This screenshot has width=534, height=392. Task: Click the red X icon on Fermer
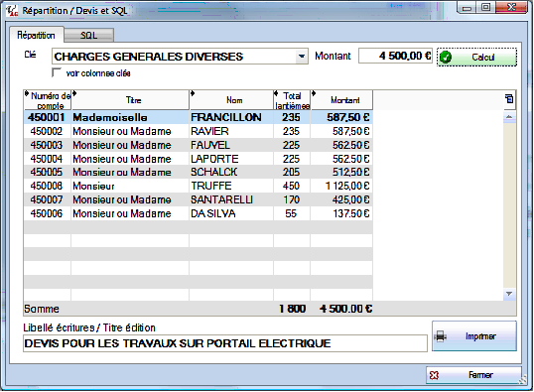click(x=434, y=375)
